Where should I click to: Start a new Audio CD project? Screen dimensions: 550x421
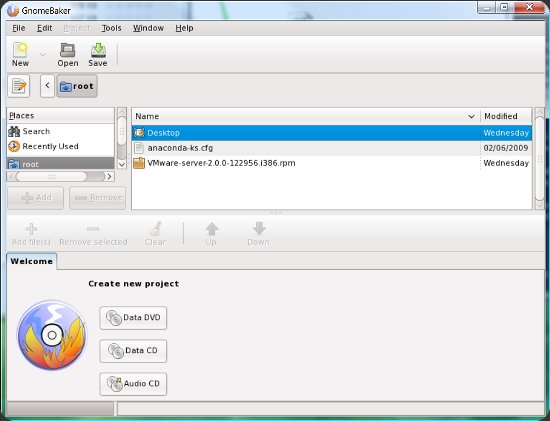coord(133,384)
